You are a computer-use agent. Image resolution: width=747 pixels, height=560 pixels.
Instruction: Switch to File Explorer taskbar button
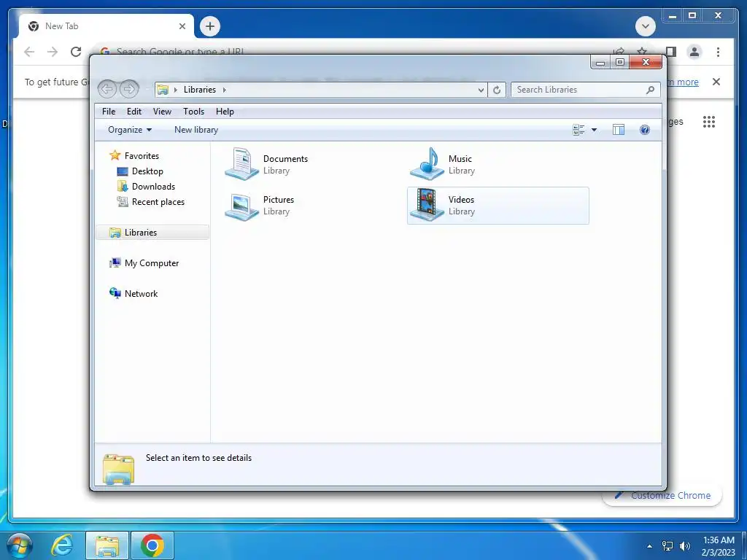[x=107, y=545]
